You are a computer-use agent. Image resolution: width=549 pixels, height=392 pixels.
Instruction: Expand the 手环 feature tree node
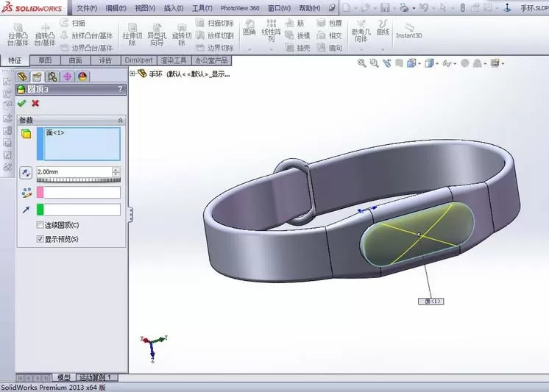(x=132, y=74)
